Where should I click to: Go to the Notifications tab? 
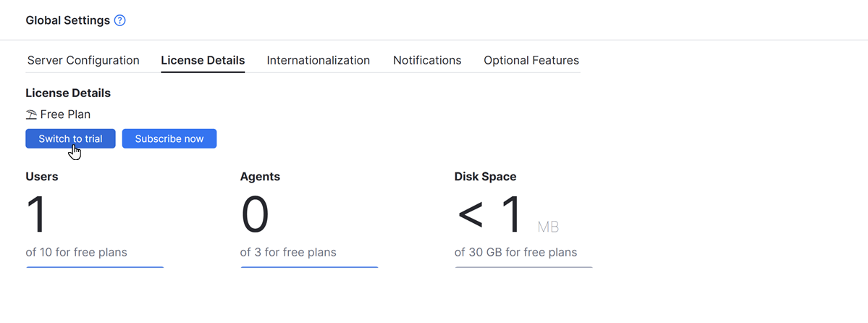pos(427,61)
